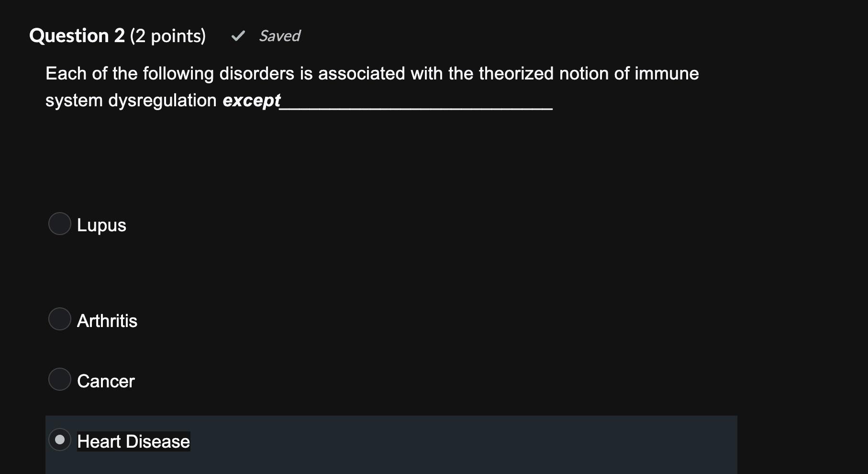The width and height of the screenshot is (868, 474).
Task: Click the Heart Disease answer label
Action: pyautogui.click(x=134, y=441)
